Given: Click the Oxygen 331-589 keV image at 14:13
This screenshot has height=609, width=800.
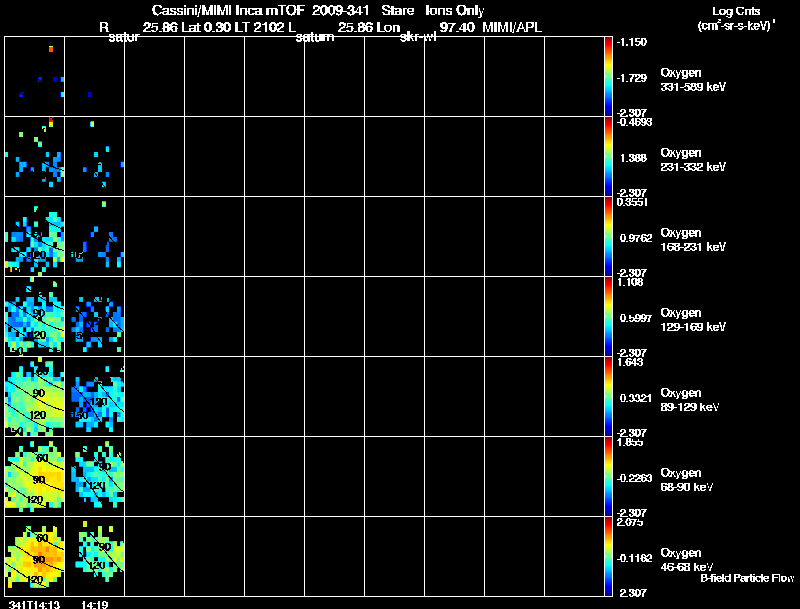Looking at the screenshot, I should point(35,77).
